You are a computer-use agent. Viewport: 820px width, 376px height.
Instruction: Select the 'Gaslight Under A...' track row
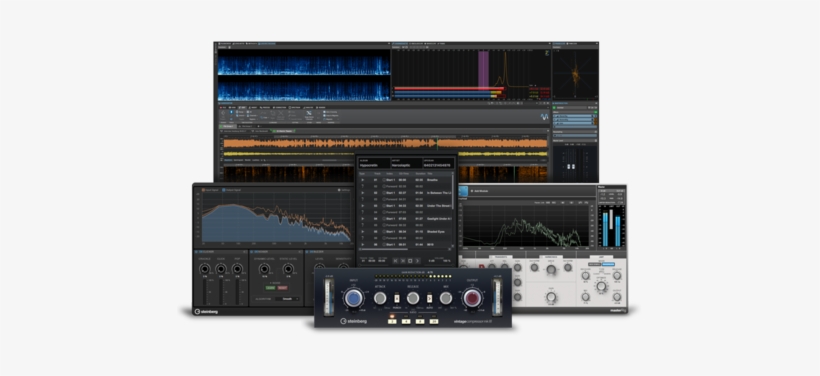coord(406,219)
